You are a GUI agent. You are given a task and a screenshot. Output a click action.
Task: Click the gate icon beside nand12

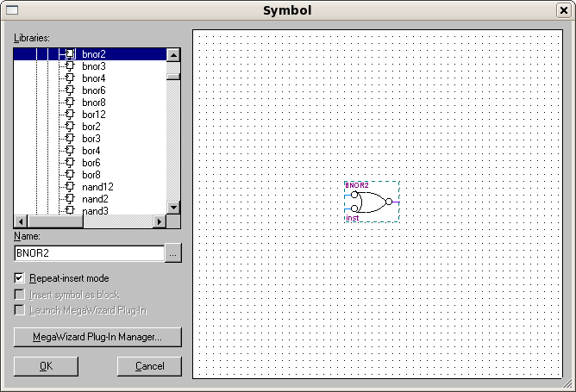click(70, 187)
